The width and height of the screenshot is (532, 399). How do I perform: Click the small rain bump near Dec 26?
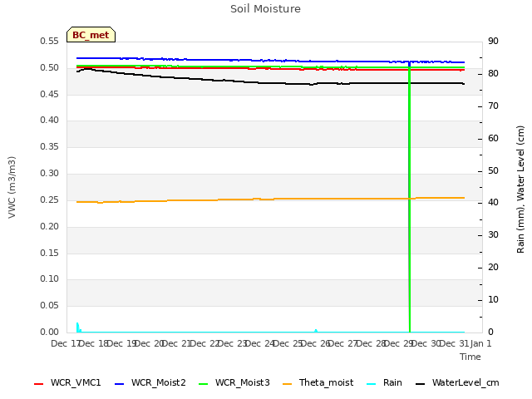click(316, 331)
